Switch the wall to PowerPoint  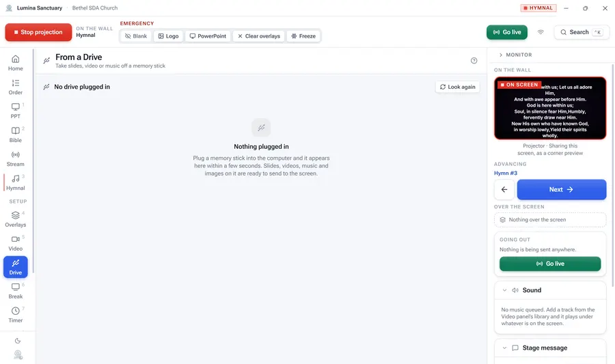coord(208,36)
